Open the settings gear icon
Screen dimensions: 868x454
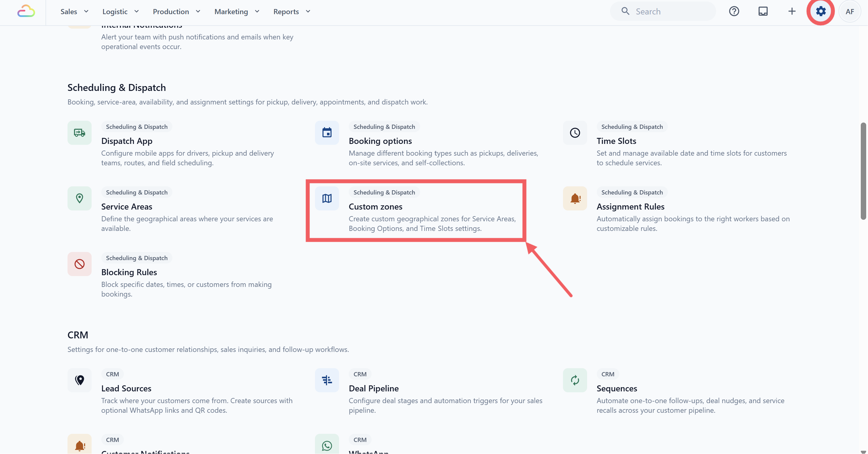[x=820, y=11]
